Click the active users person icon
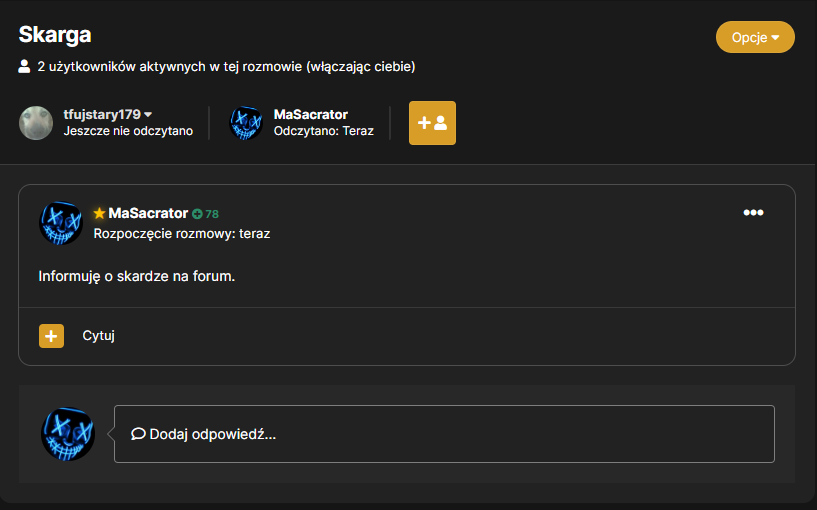 coord(24,66)
